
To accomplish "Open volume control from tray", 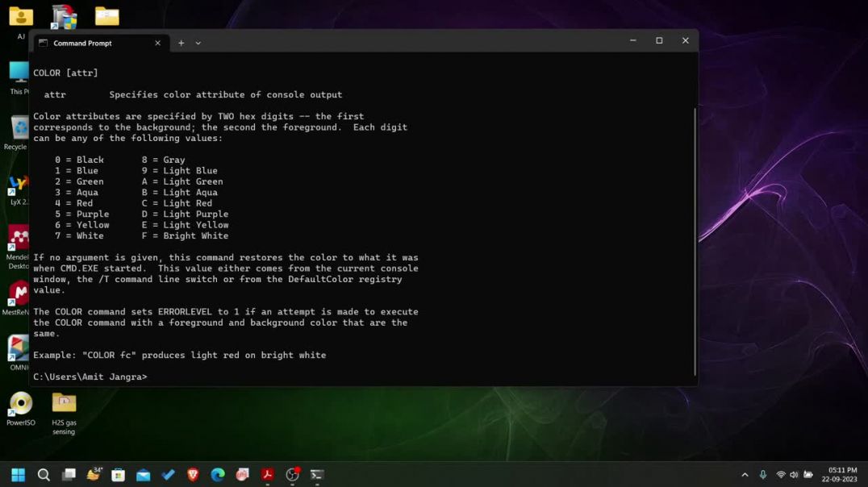I will click(x=795, y=475).
